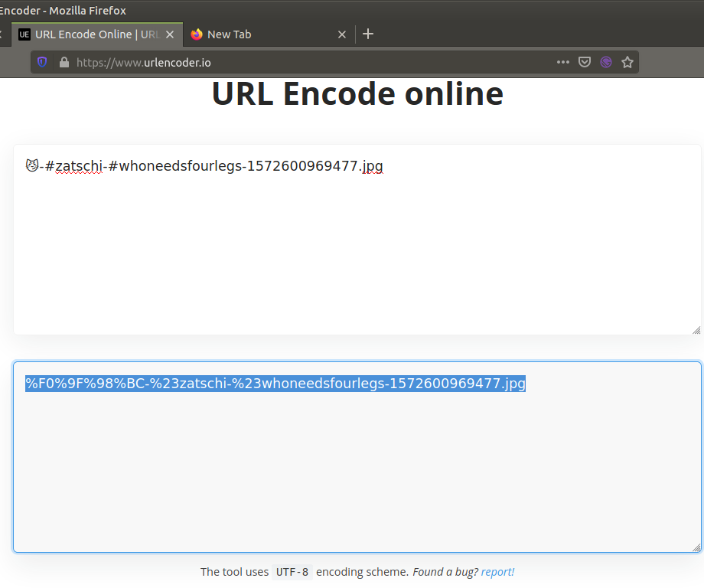Open a new tab with plus button
This screenshot has width=704, height=588.
pos(368,34)
